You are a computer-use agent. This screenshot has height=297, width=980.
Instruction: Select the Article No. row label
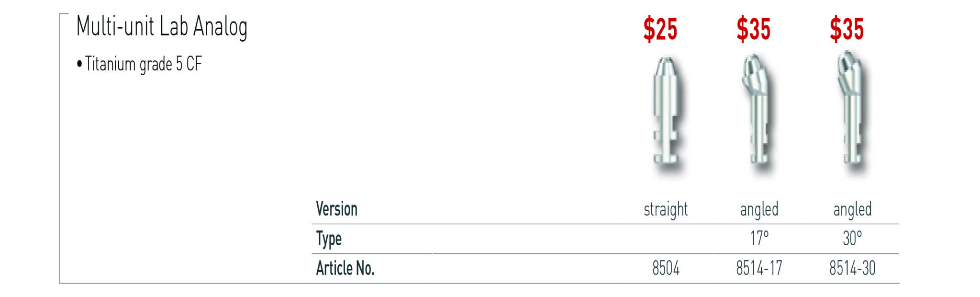[345, 268]
